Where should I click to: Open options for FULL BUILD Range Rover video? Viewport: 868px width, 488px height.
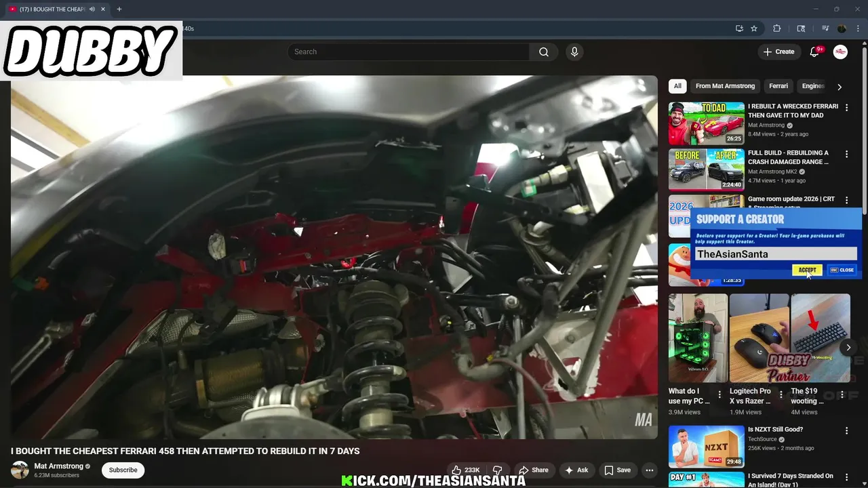(x=846, y=155)
